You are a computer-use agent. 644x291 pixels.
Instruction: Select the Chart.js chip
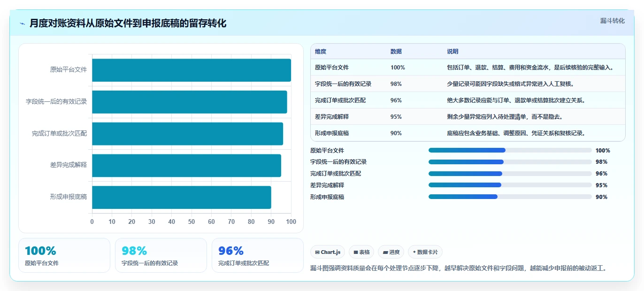tap(328, 252)
